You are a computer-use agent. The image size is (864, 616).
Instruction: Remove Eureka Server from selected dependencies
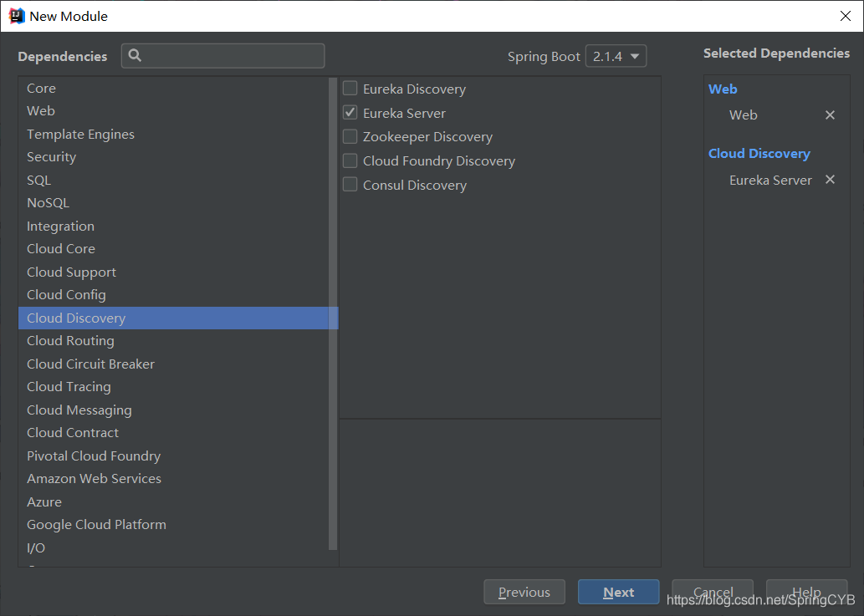830,180
